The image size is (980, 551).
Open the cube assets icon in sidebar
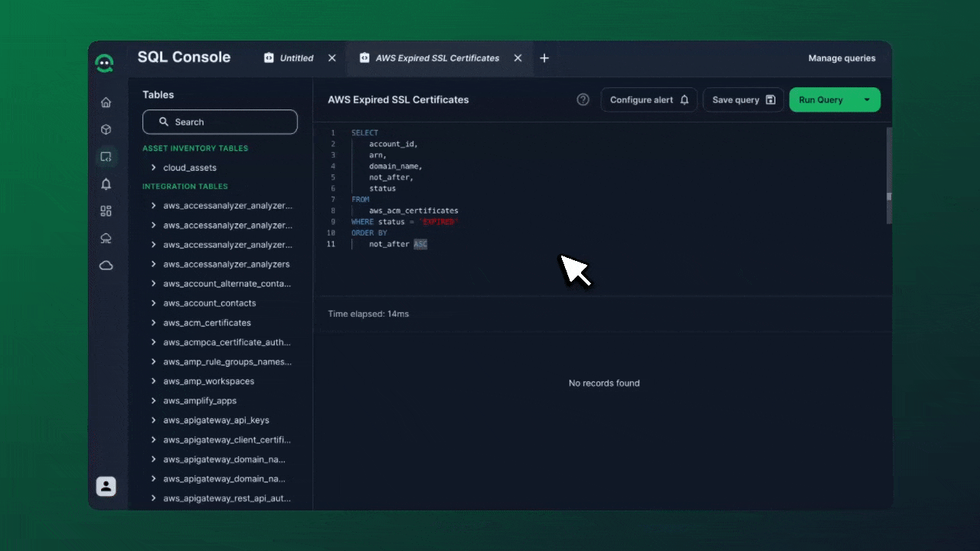point(106,130)
